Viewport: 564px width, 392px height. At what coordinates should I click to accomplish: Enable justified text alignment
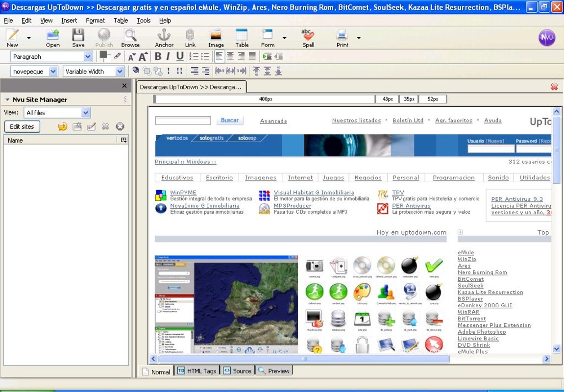pyautogui.click(x=252, y=56)
